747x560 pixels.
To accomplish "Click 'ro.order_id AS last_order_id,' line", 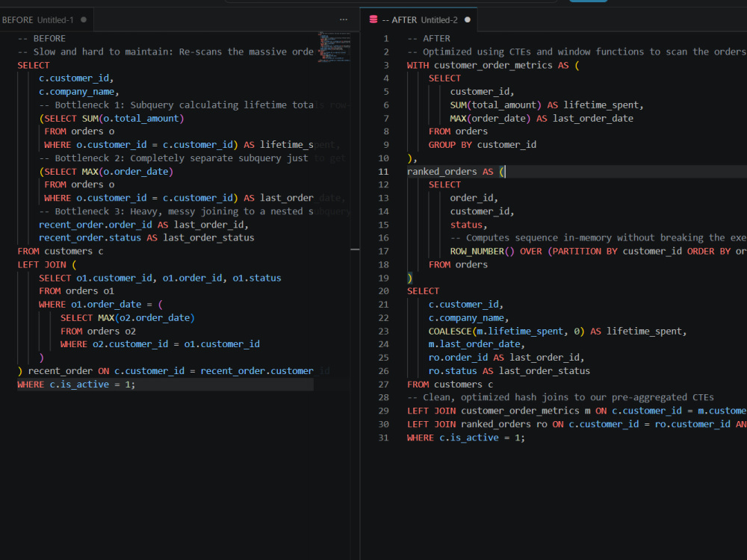I will click(x=506, y=358).
